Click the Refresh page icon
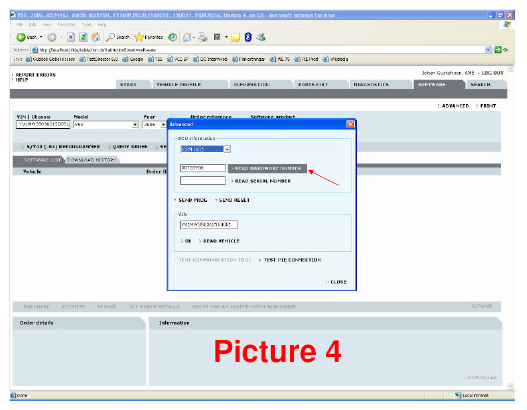This screenshot has width=527, height=410. [83, 37]
